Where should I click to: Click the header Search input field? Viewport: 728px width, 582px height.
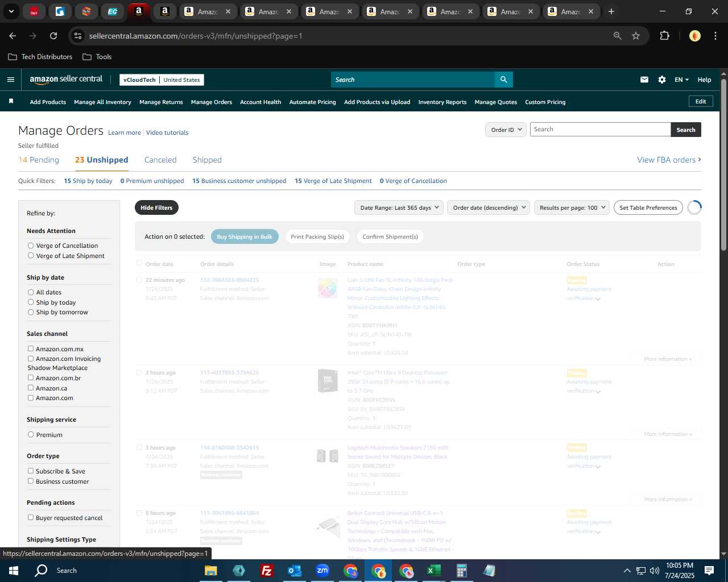point(413,80)
